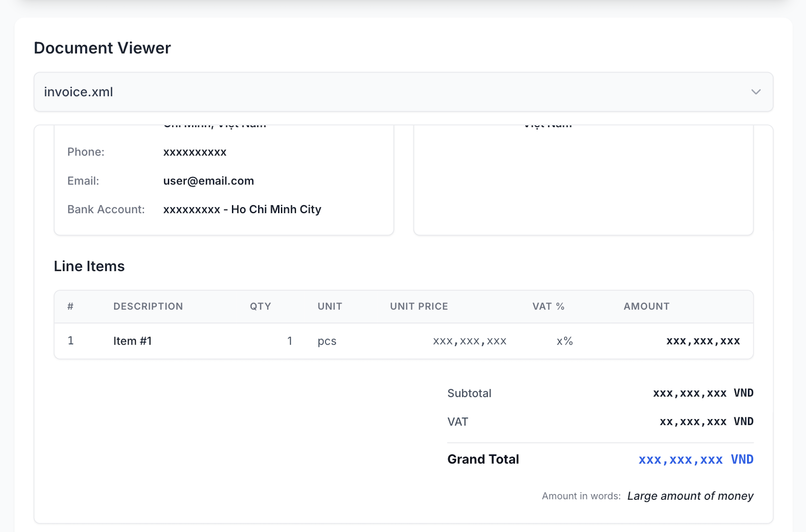806x532 pixels.
Task: Click the AMOUNT column header
Action: pyautogui.click(x=646, y=306)
